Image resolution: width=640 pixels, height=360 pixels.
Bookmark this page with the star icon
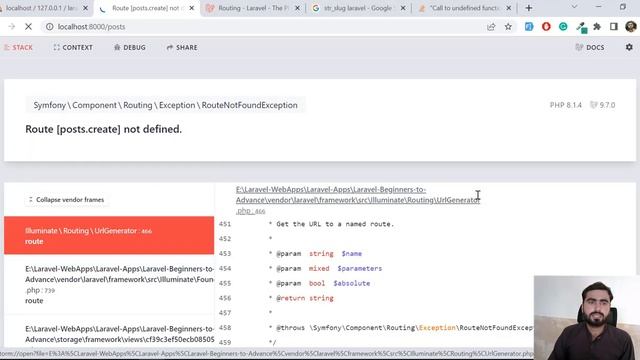508,27
